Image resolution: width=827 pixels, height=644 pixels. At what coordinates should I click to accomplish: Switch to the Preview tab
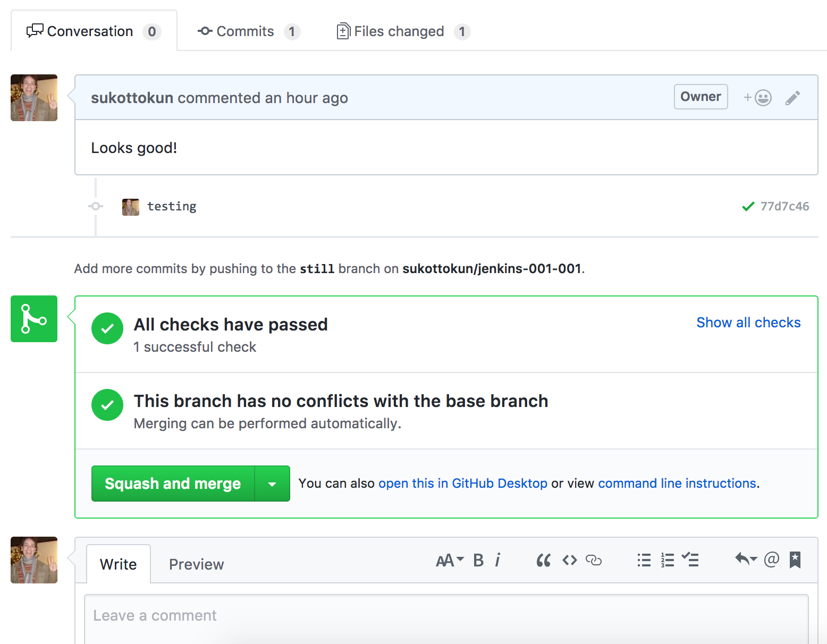pos(196,564)
